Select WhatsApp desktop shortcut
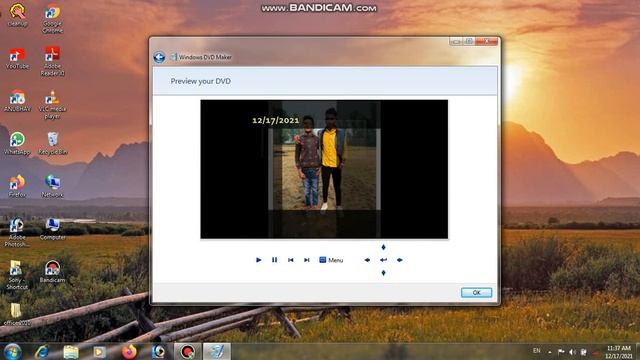The width and height of the screenshot is (640, 360). (x=17, y=144)
